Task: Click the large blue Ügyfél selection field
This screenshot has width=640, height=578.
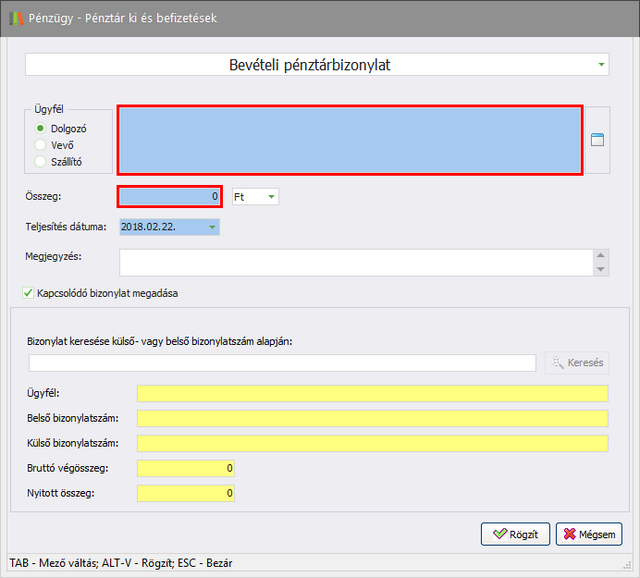Action: click(350, 140)
